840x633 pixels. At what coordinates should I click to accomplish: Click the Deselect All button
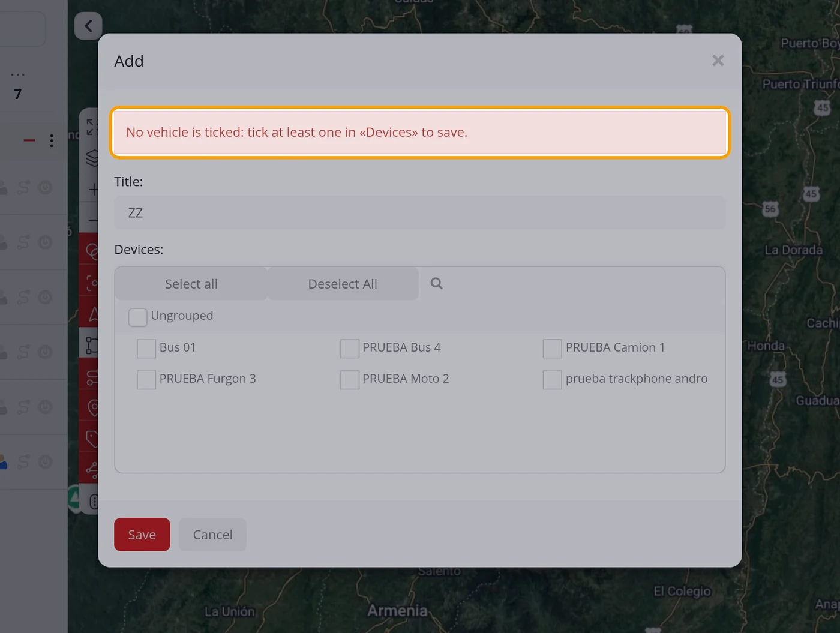(343, 284)
